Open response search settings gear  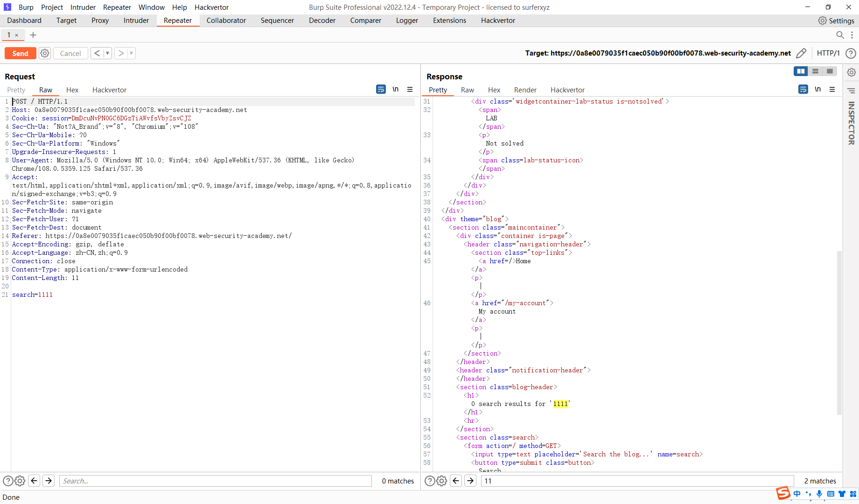click(x=441, y=481)
